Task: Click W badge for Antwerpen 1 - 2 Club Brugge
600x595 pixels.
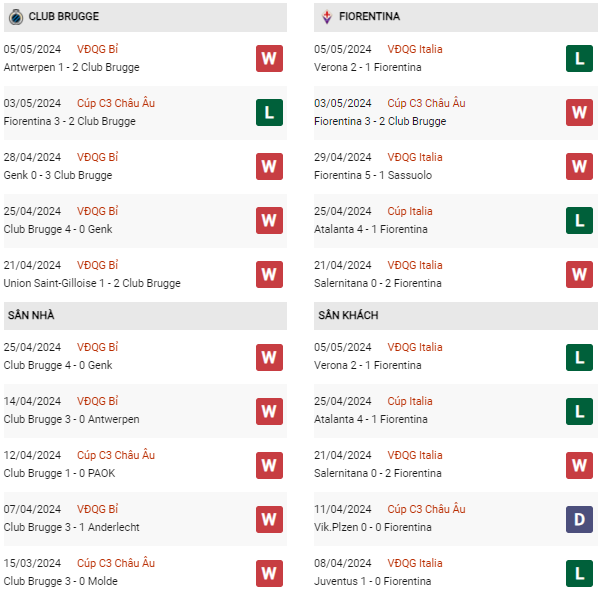Action: click(x=269, y=59)
